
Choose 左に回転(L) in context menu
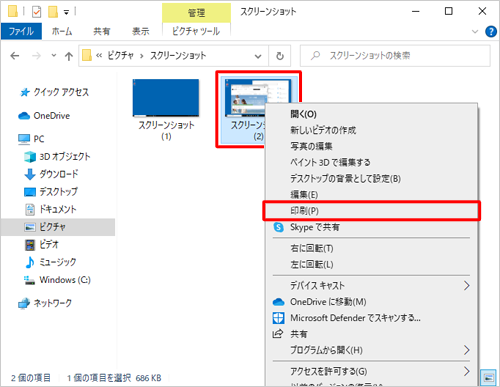(371, 264)
